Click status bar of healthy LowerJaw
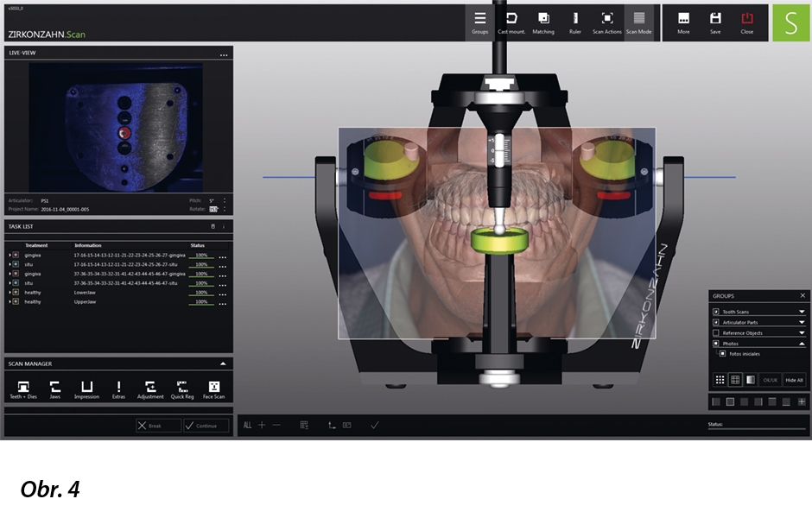 pyautogui.click(x=201, y=293)
